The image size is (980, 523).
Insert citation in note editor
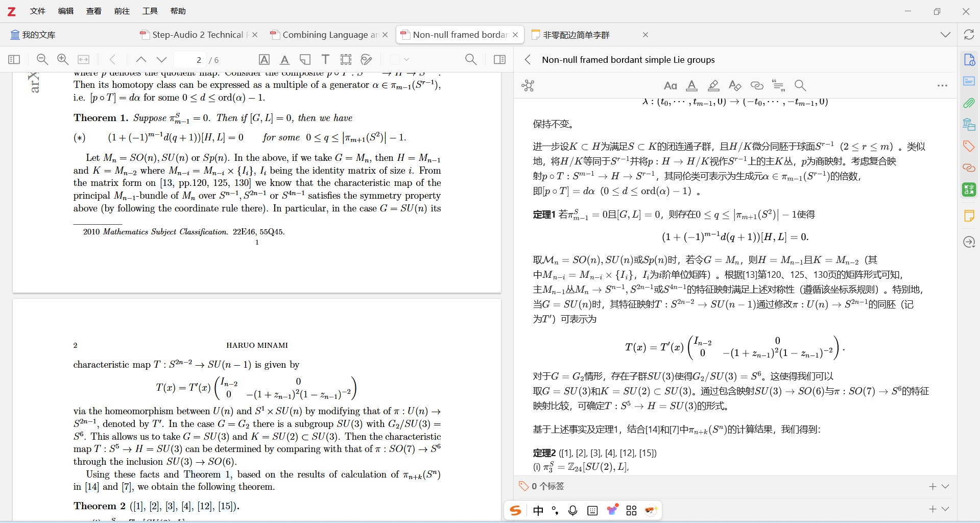[x=778, y=85]
